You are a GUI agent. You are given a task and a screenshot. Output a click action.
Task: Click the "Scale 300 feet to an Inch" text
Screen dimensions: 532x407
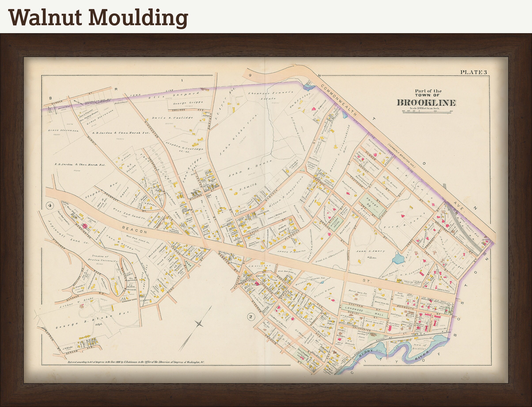click(x=425, y=108)
